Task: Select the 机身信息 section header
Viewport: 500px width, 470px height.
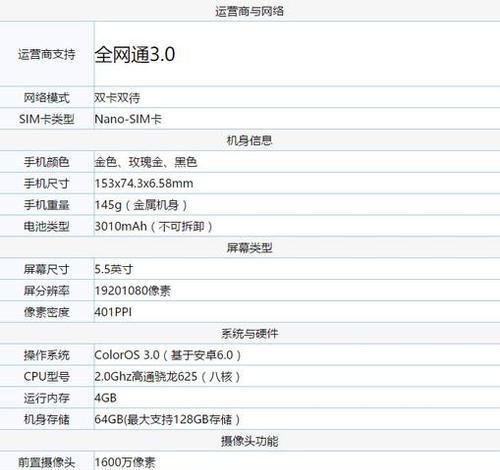Action: point(249,140)
